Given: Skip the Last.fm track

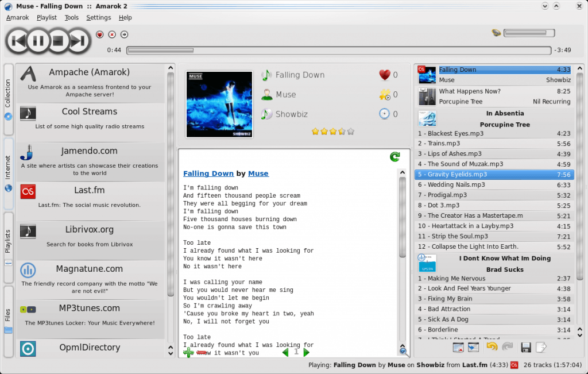Looking at the screenshot, I should 124,34.
